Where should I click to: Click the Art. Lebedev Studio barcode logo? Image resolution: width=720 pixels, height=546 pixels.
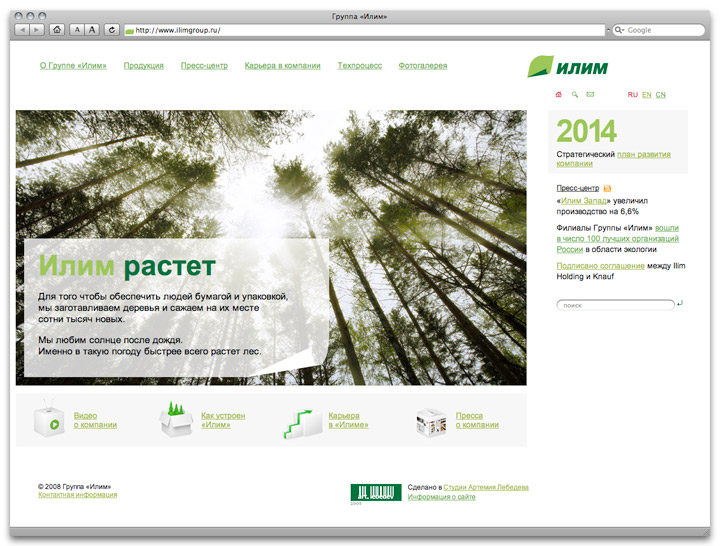[x=375, y=492]
